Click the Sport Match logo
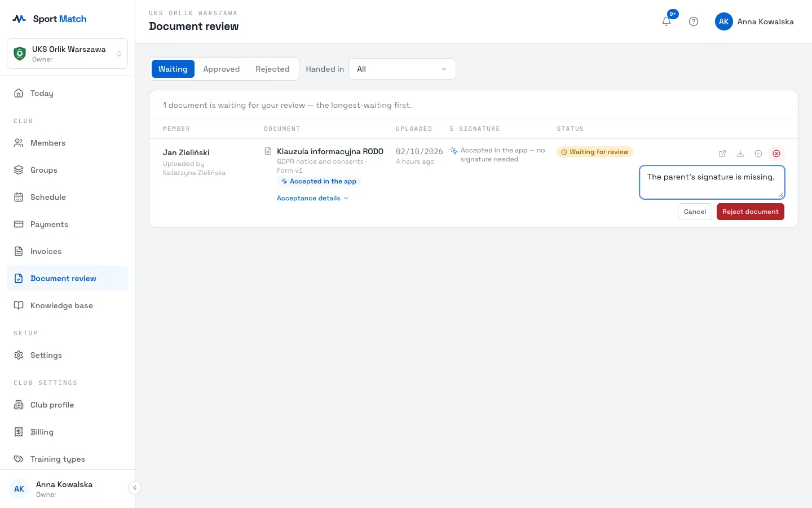Image resolution: width=812 pixels, height=508 pixels. pos(49,19)
